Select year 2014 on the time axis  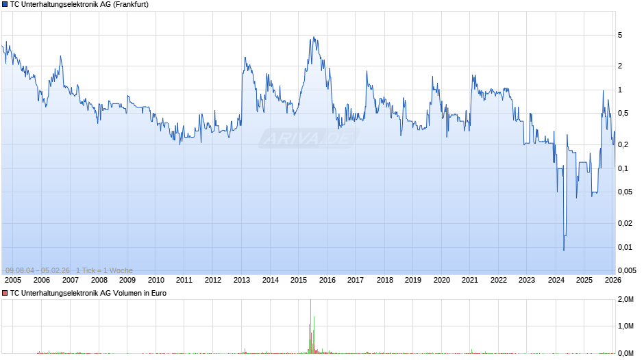click(270, 280)
